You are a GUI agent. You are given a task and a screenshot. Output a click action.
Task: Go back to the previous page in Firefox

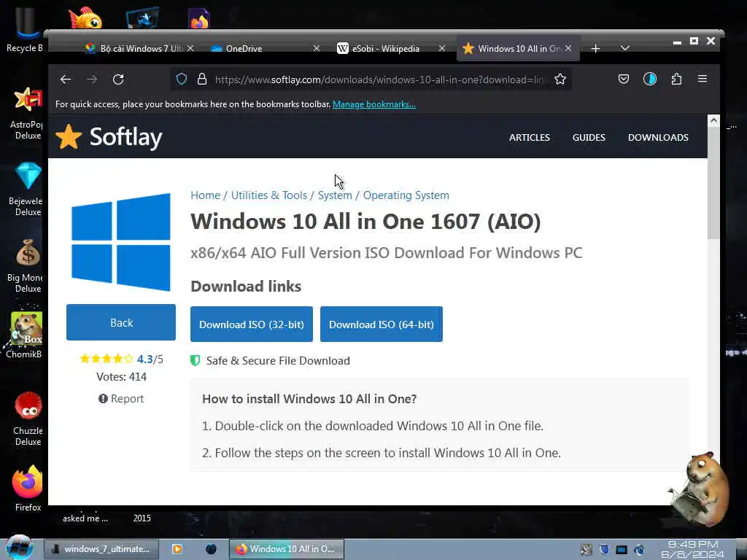coord(66,79)
